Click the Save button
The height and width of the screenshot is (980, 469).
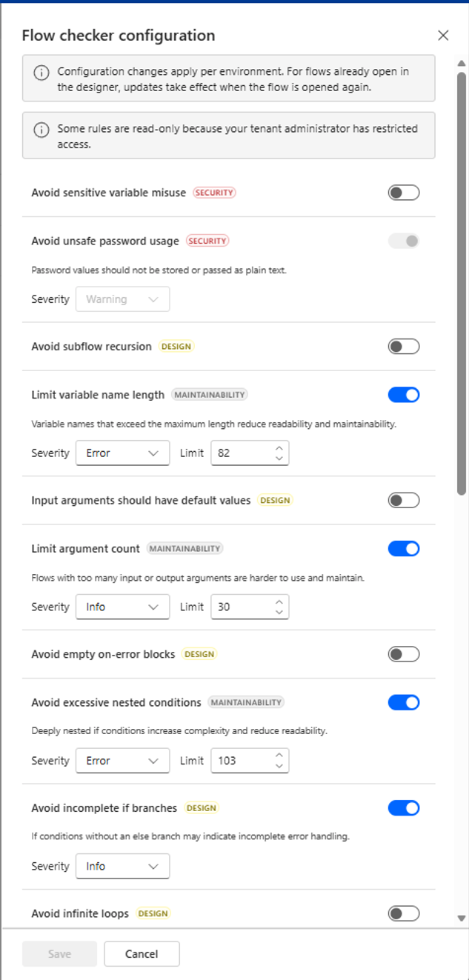tap(59, 954)
